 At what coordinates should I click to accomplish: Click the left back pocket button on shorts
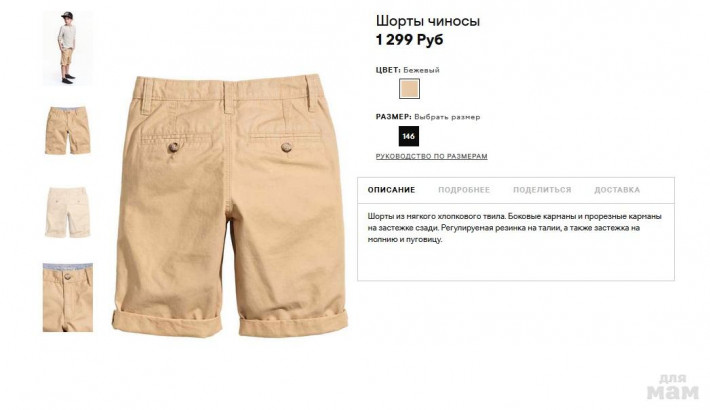click(x=173, y=147)
